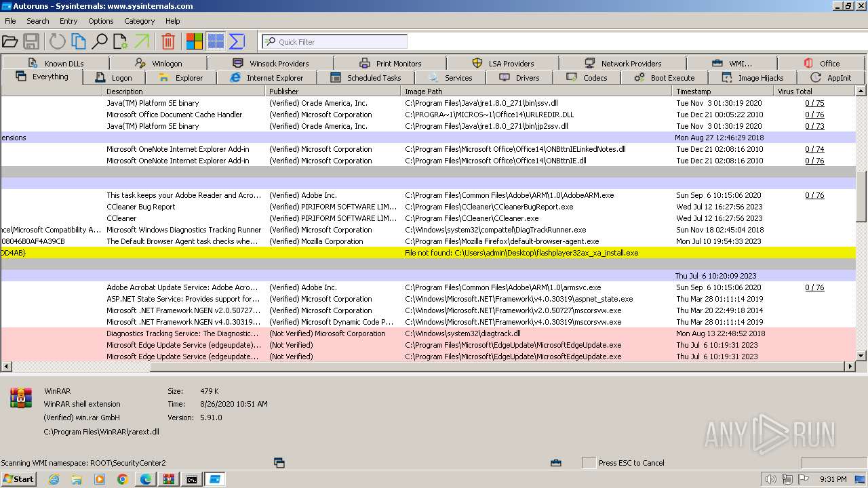Click the Save floppy disk toolbar icon
868x488 pixels.
click(x=31, y=41)
